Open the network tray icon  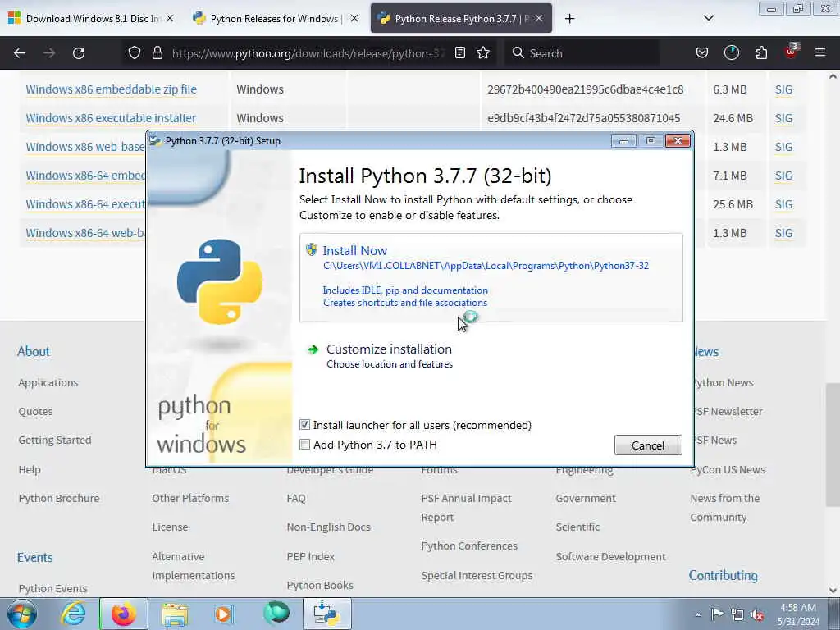[x=737, y=614]
